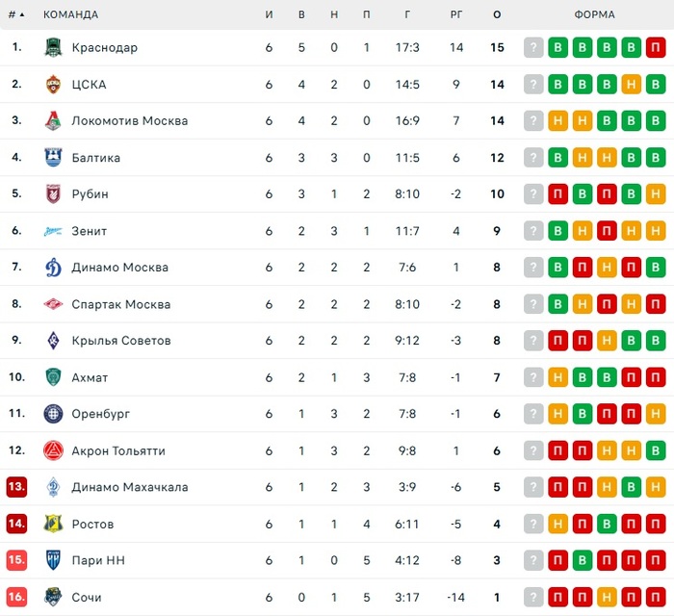
Task: Click the ФОРМА column header
Action: point(594,15)
